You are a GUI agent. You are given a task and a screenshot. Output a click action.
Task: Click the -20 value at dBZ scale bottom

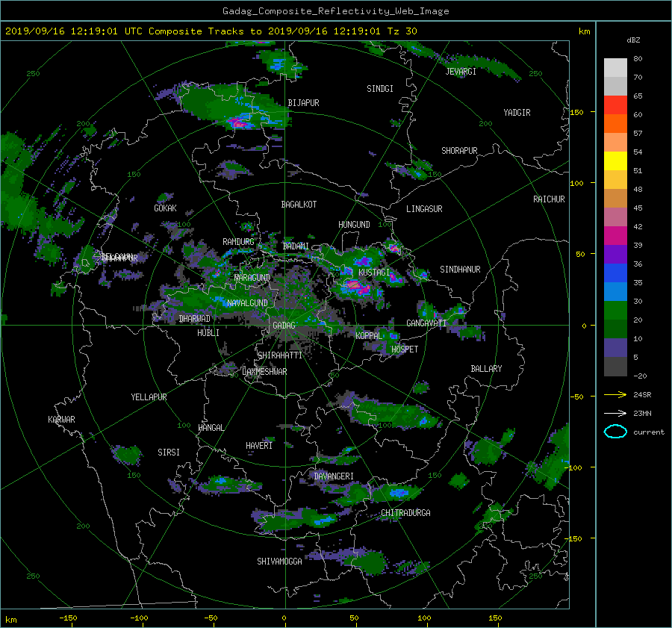640,376
